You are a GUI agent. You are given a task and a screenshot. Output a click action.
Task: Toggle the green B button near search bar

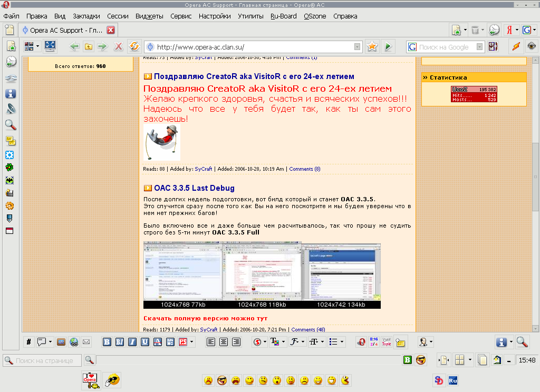[x=408, y=360]
